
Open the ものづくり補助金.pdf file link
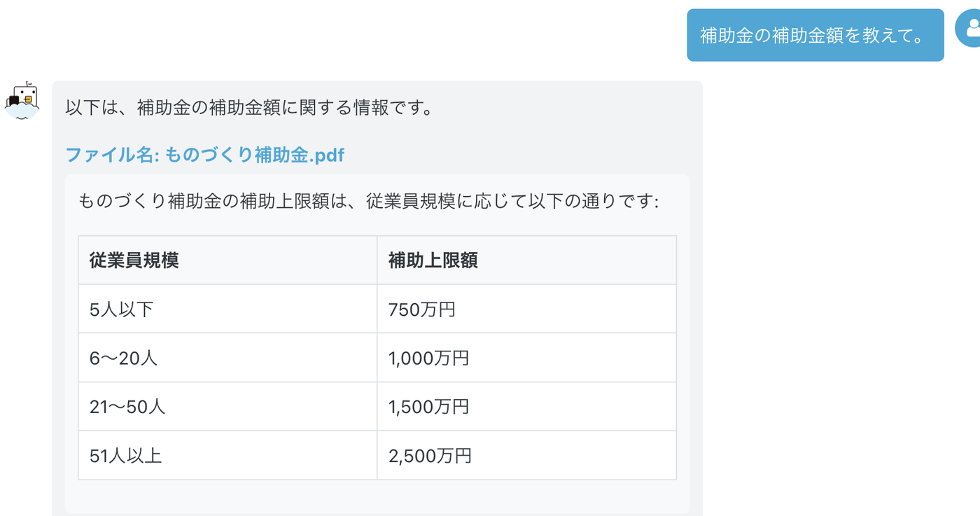[x=204, y=155]
